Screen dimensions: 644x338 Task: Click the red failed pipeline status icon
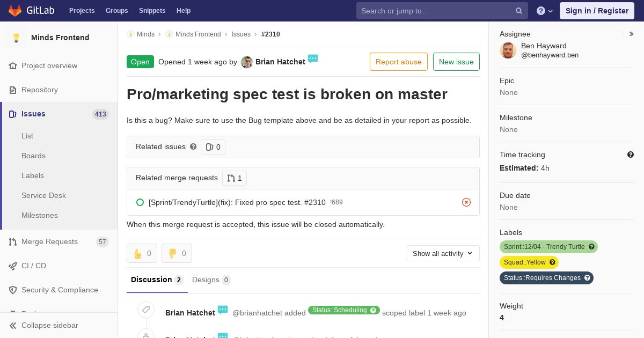[466, 202]
